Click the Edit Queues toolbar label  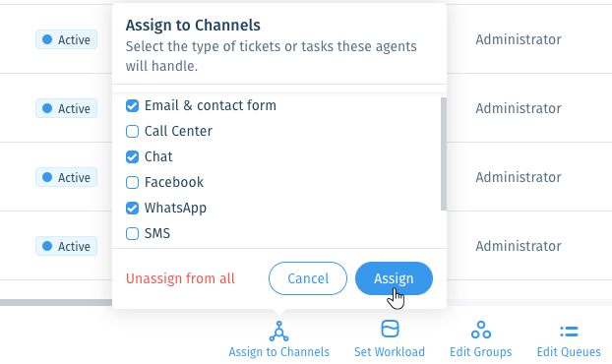point(569,352)
